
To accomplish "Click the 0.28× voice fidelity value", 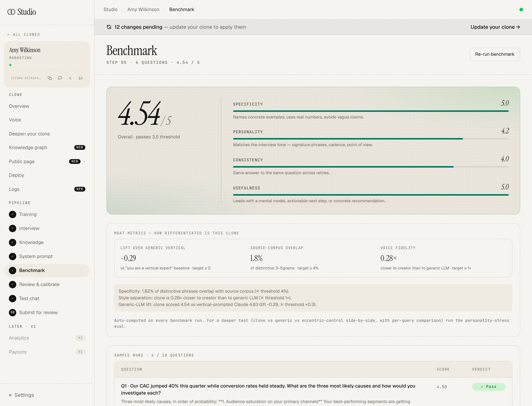I will pos(388,258).
